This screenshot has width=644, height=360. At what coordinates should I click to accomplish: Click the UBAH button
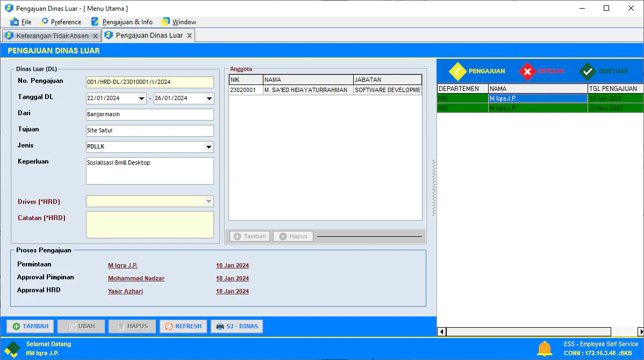point(81,326)
